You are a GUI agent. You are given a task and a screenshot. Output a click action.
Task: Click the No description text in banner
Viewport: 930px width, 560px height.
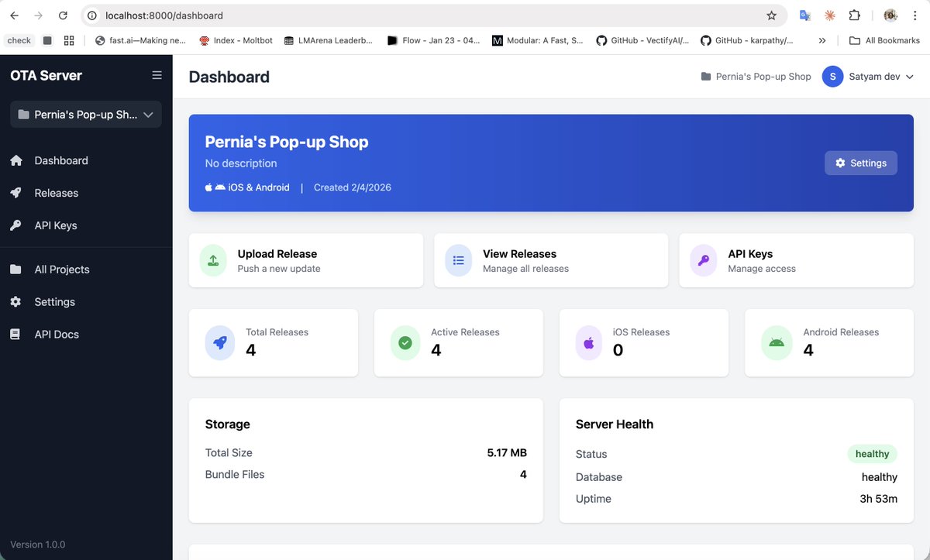coord(241,163)
